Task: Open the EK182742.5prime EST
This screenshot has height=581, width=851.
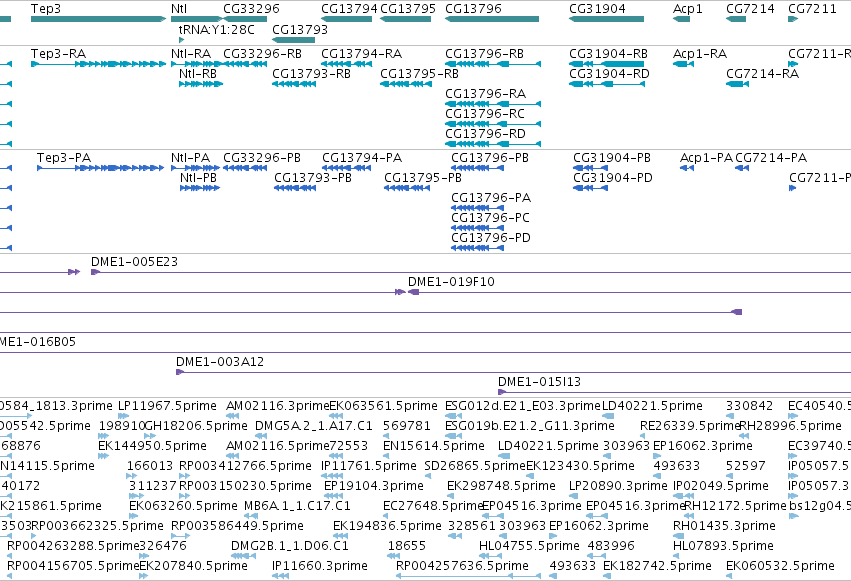Action: [x=607, y=576]
